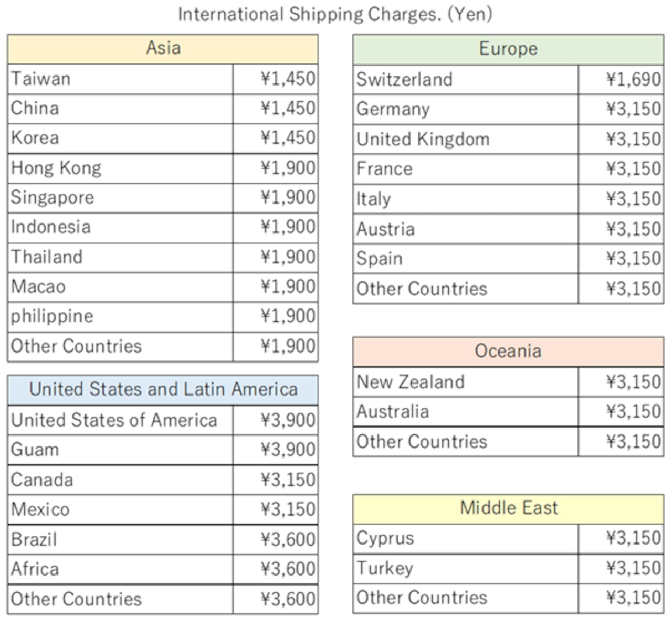Viewport: 672px width, 628px height.
Task: Select the Oceania header cell
Action: pos(508,352)
